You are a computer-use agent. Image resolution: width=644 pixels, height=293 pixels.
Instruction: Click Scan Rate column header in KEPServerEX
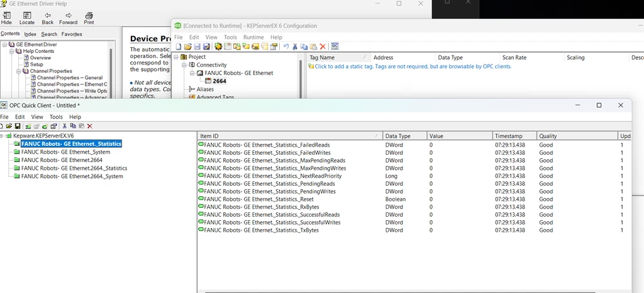point(531,57)
